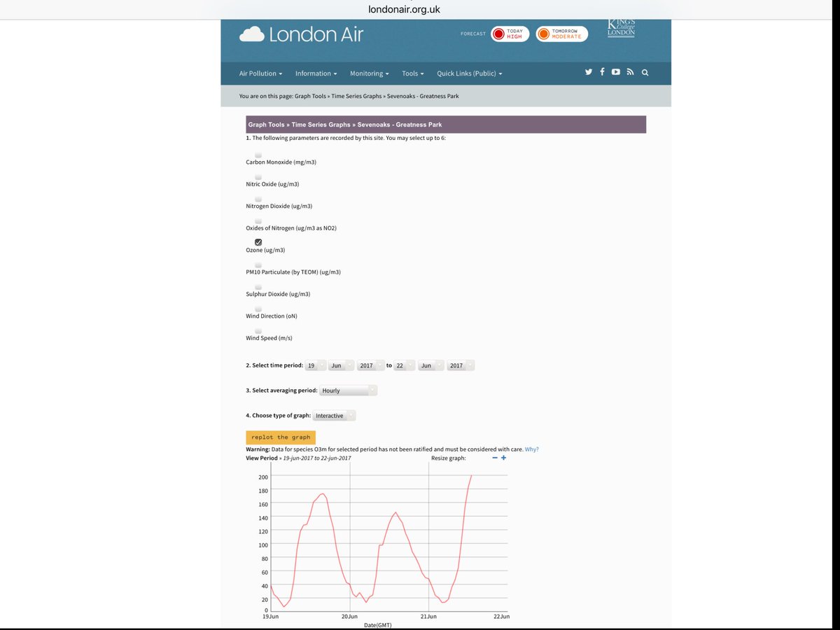Image resolution: width=840 pixels, height=630 pixels.
Task: Tick the Wind Speed checkbox
Action: [258, 331]
